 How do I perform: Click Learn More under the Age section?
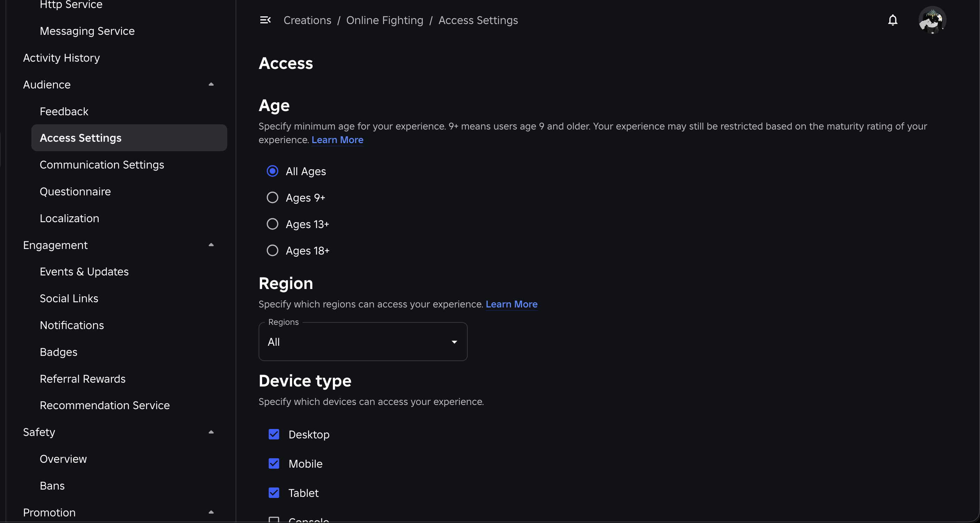(337, 140)
